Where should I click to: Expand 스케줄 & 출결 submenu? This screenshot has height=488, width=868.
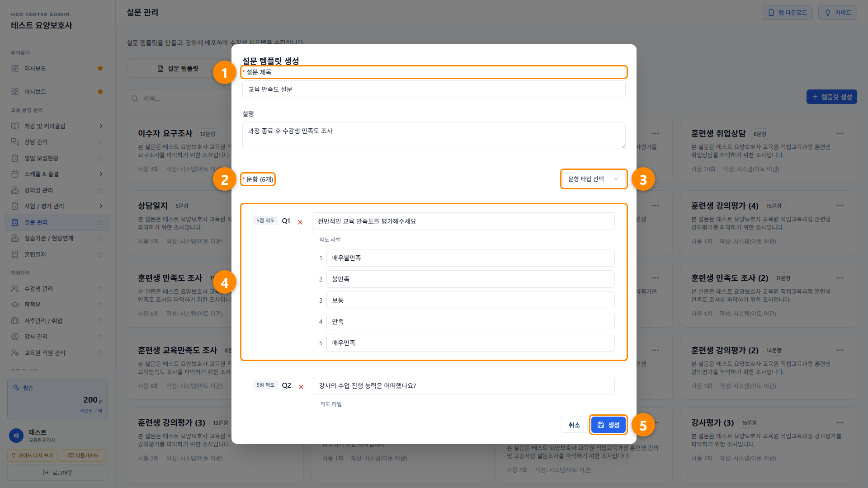pos(101,174)
